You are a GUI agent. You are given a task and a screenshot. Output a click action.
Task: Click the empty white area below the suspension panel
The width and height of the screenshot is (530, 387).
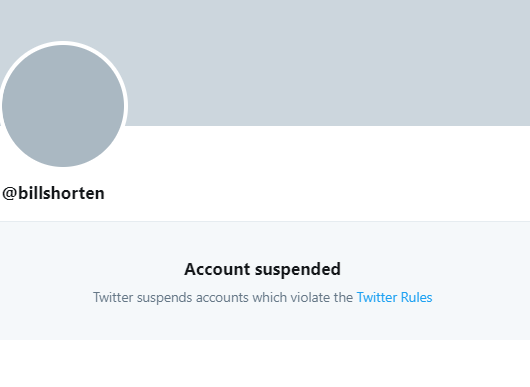(x=265, y=363)
